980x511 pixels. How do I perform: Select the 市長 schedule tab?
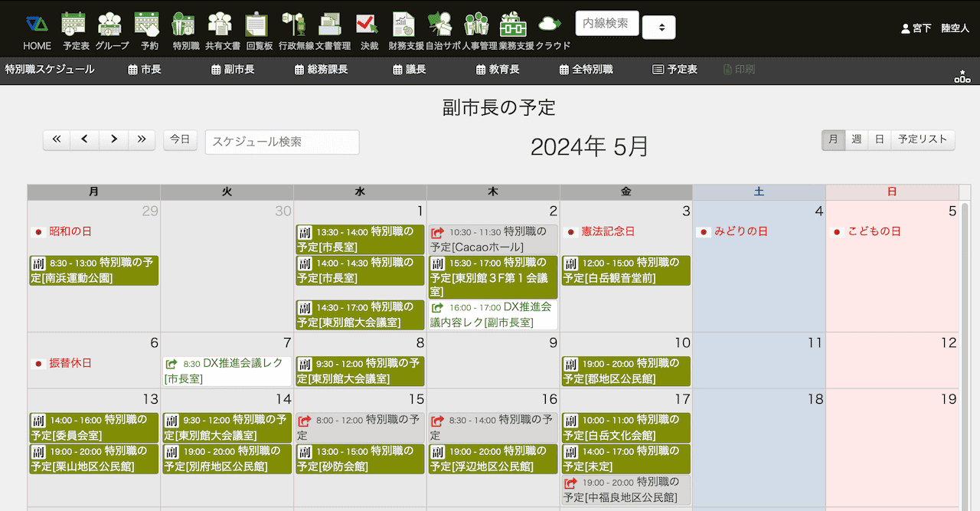[x=145, y=70]
